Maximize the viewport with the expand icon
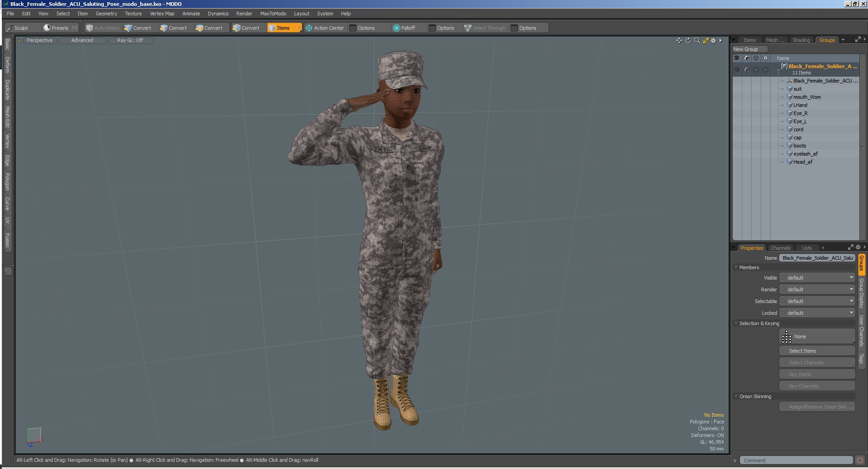The width and height of the screenshot is (868, 469). click(706, 41)
